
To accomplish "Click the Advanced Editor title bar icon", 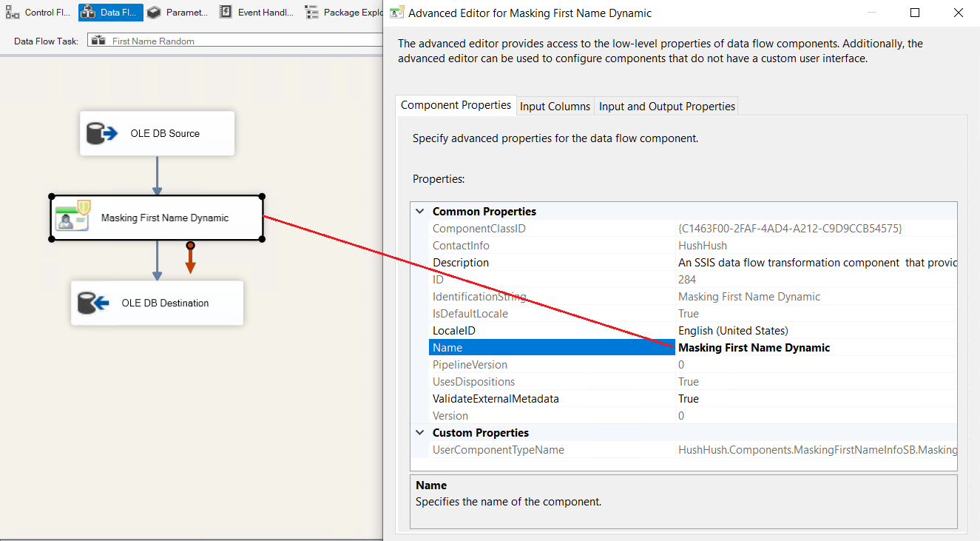I will click(x=397, y=13).
